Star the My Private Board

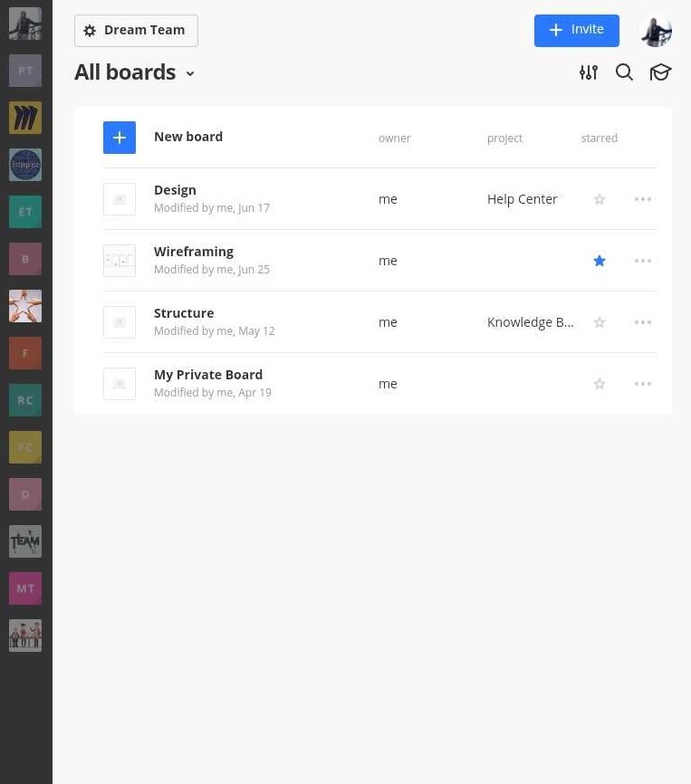pyautogui.click(x=599, y=384)
